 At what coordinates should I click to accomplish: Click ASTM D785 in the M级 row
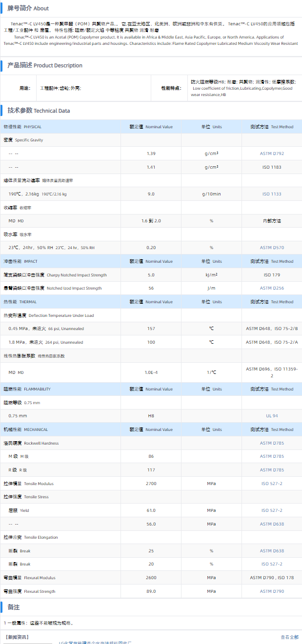[272, 456]
